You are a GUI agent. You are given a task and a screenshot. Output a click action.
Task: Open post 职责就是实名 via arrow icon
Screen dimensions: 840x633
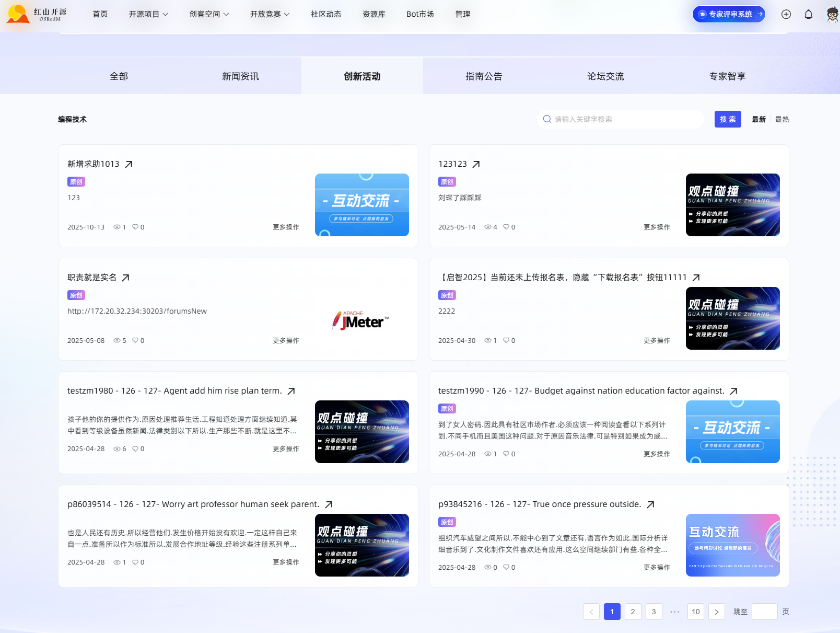(125, 278)
